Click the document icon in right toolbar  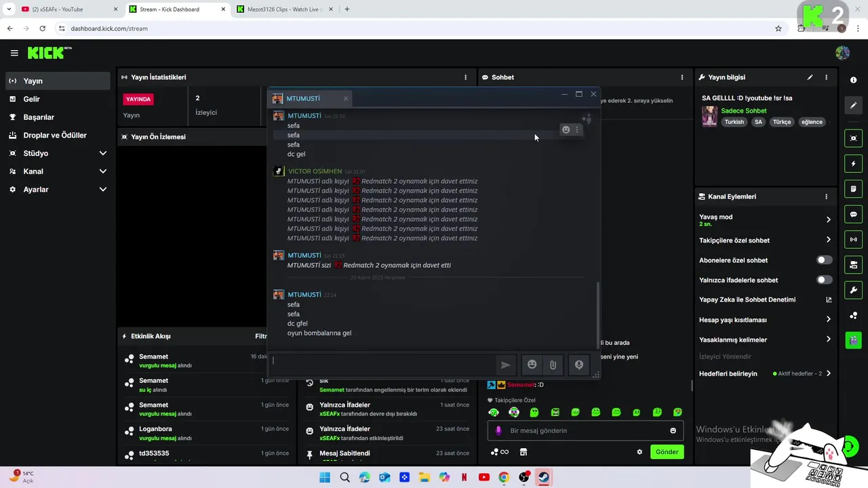click(x=853, y=188)
